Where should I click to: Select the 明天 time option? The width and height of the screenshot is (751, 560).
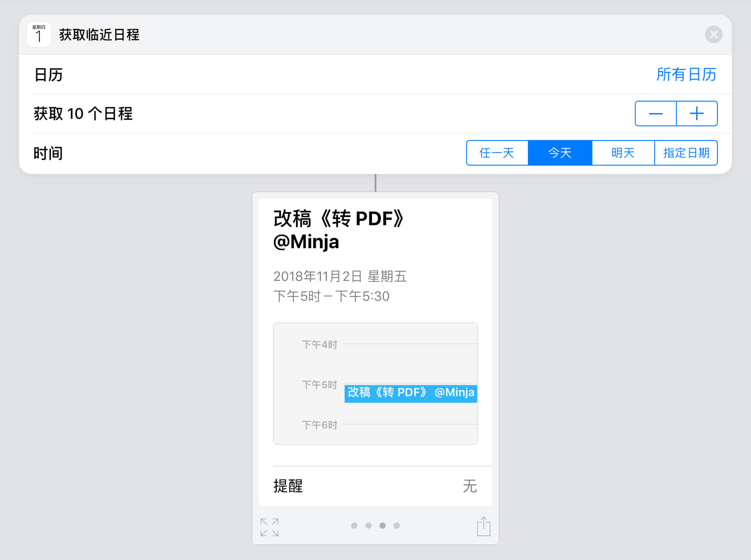(623, 153)
